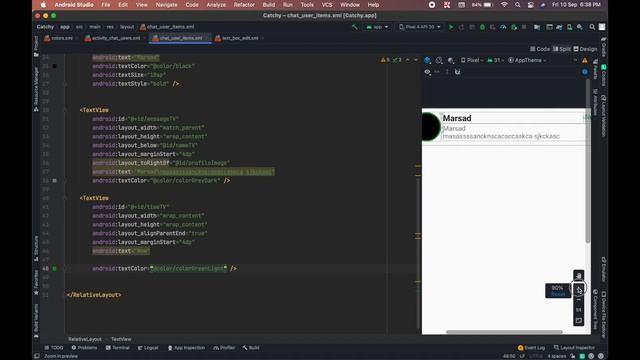Image resolution: width=640 pixels, height=360 pixels.
Task: Open the Refactor menu
Action: pos(244,5)
